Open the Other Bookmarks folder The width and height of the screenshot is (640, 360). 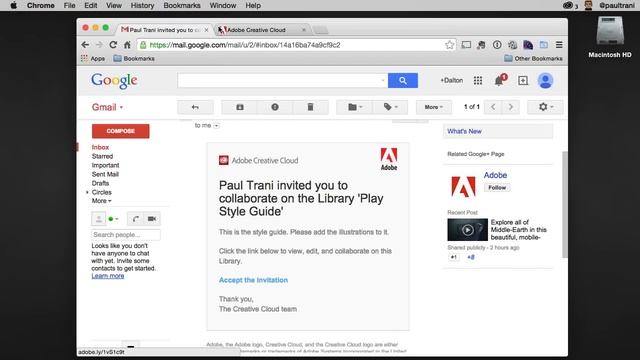tap(533, 58)
